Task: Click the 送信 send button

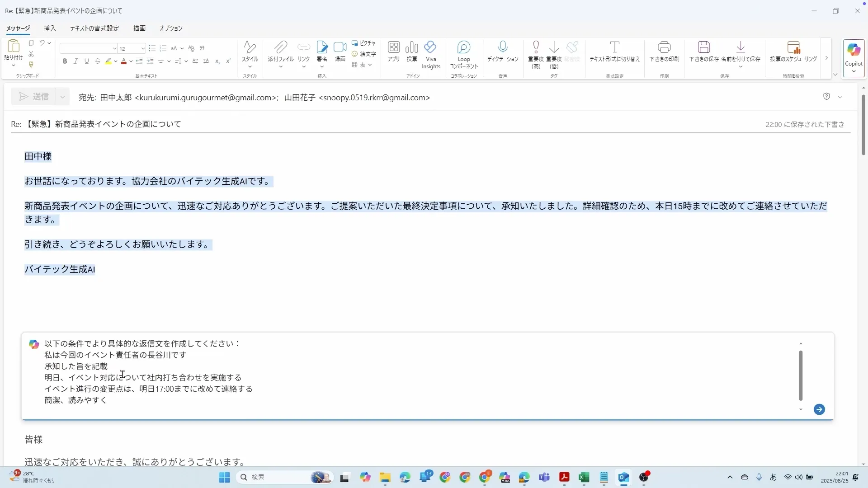Action: click(x=34, y=97)
